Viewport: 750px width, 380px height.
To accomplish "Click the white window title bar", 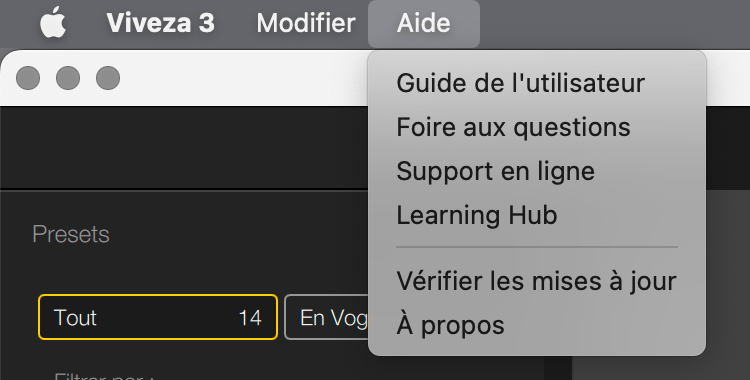I will click(239, 78).
